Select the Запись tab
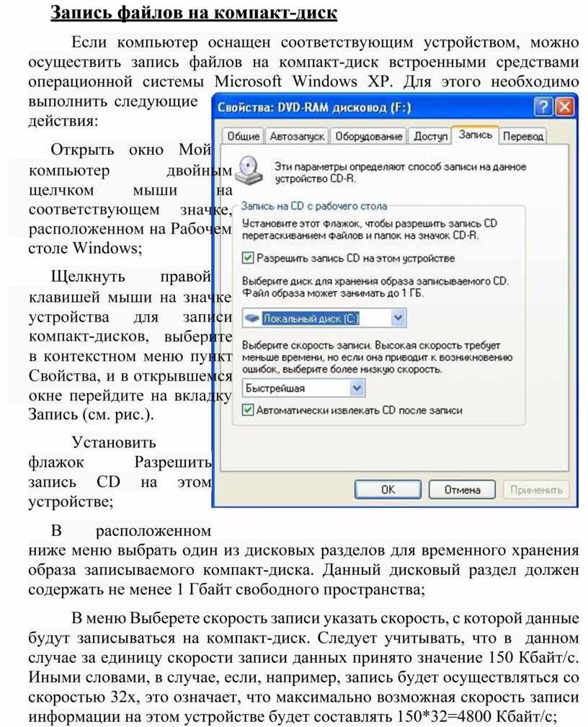This screenshot has height=727, width=588. pos(475,135)
